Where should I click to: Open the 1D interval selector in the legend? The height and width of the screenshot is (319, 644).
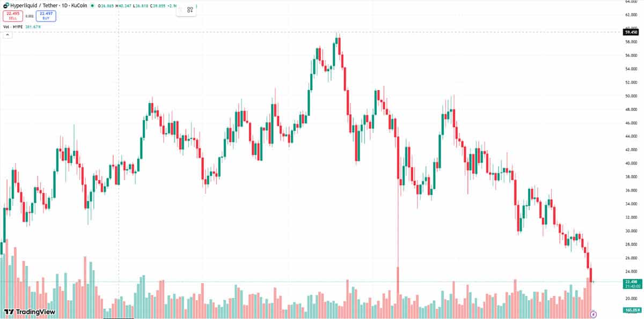coord(65,5)
